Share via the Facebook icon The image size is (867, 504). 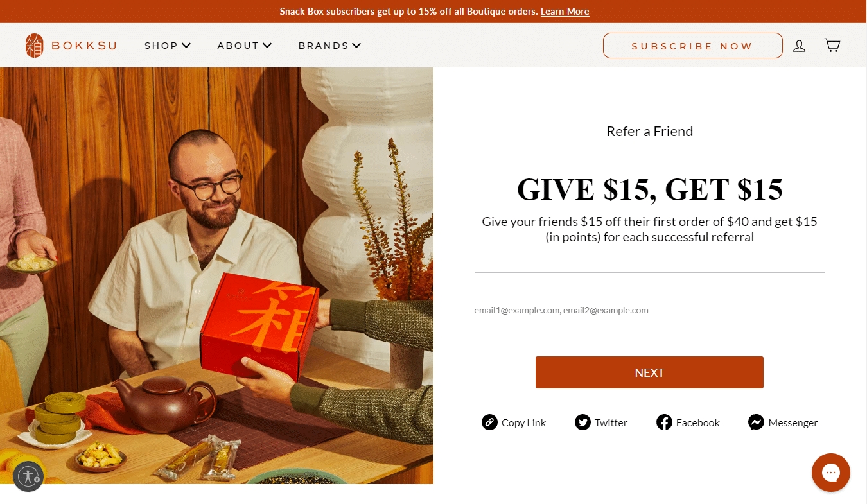tap(664, 422)
